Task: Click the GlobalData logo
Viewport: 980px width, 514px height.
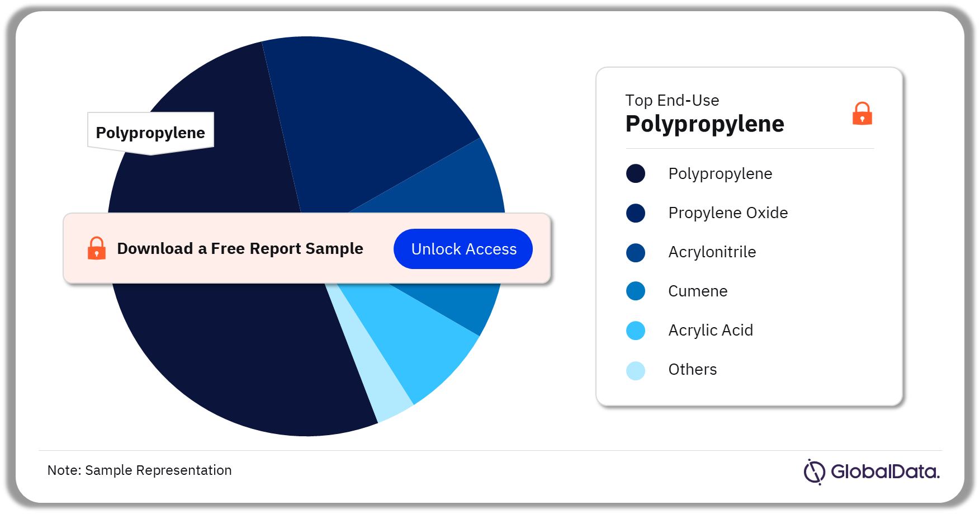Action: 872,471
